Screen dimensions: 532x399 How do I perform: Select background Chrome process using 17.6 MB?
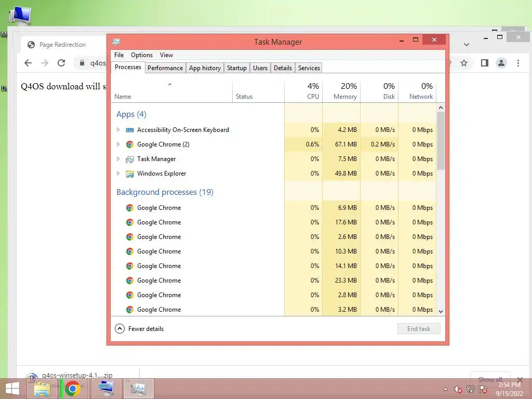click(273, 222)
